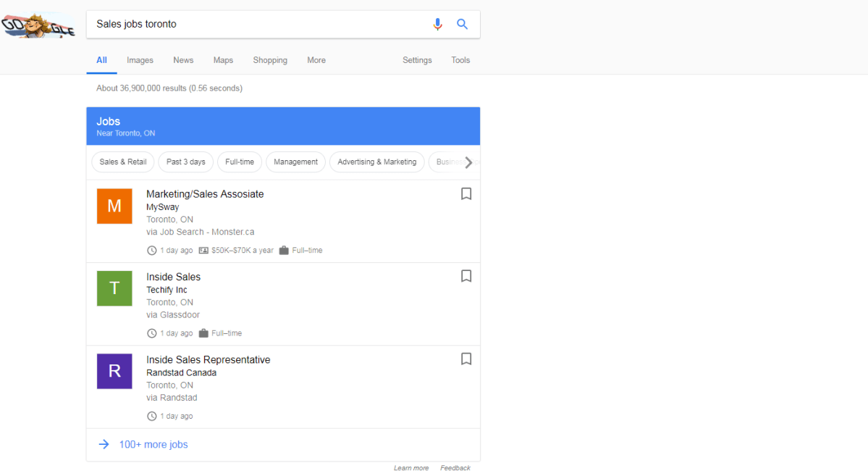Click briefcase icon on MySway listing

[284, 251]
